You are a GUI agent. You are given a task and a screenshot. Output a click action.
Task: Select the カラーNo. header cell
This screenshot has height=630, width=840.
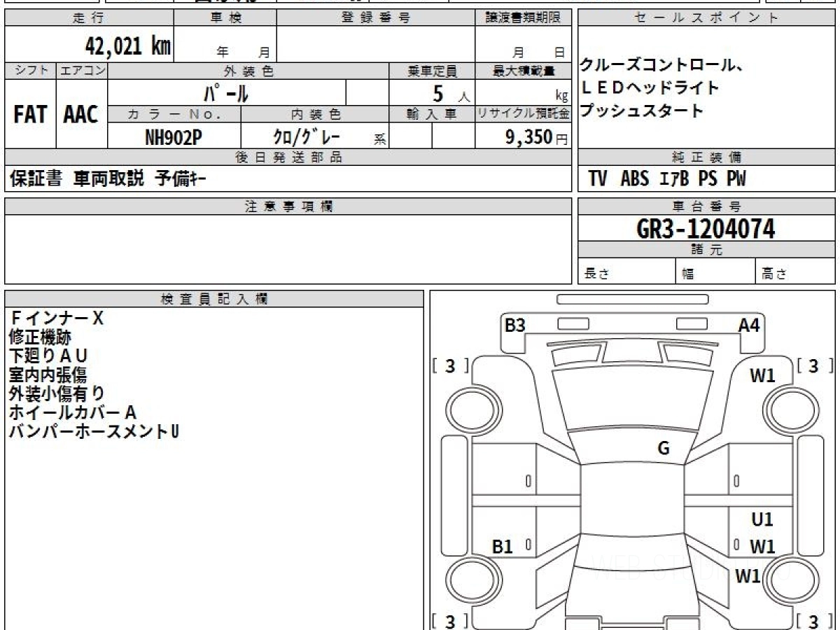click(175, 114)
